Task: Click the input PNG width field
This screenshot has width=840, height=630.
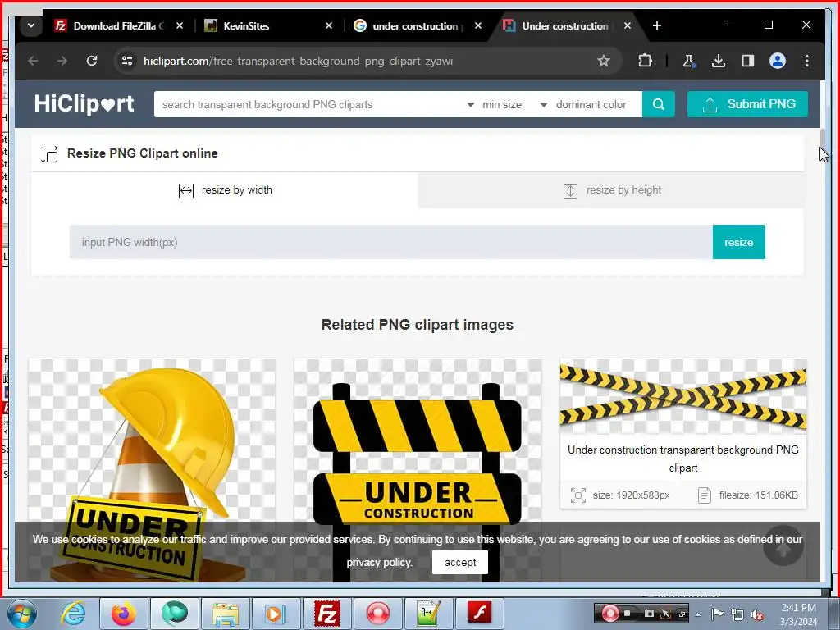Action: tap(391, 242)
